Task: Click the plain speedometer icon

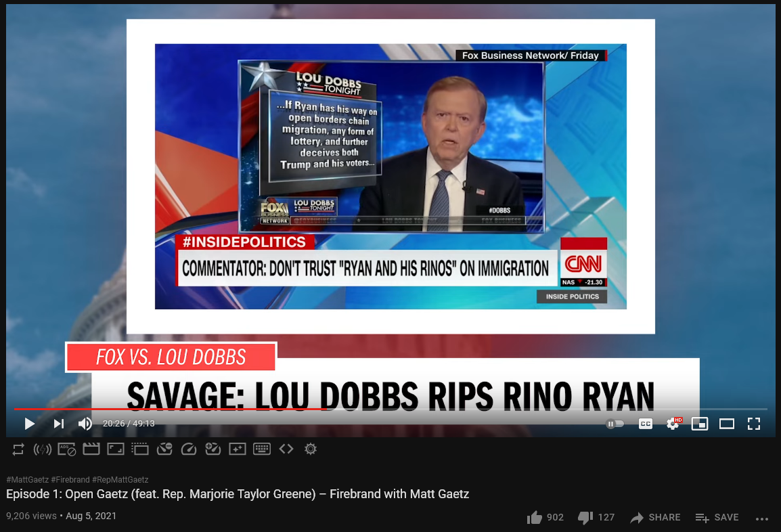Action: (189, 449)
